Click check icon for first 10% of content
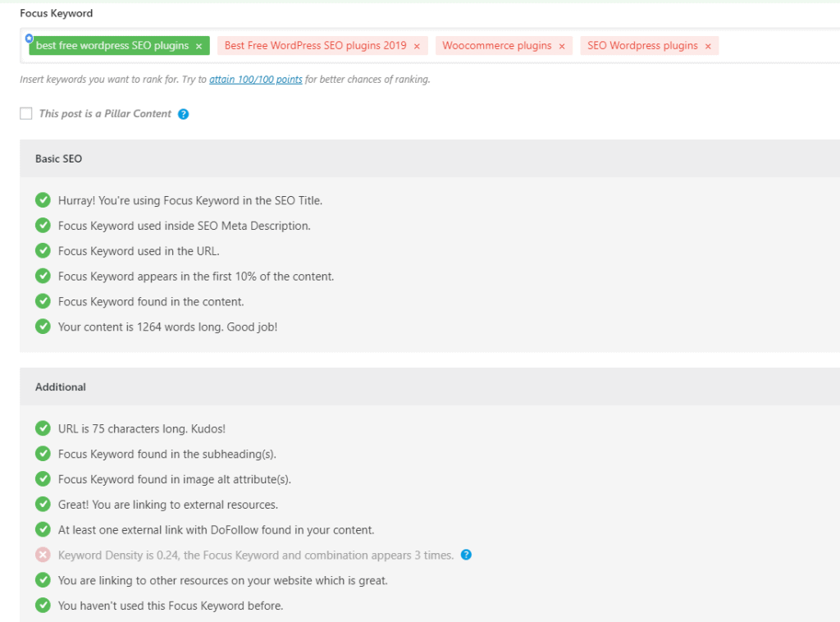Image resolution: width=840 pixels, height=622 pixels. click(x=43, y=276)
